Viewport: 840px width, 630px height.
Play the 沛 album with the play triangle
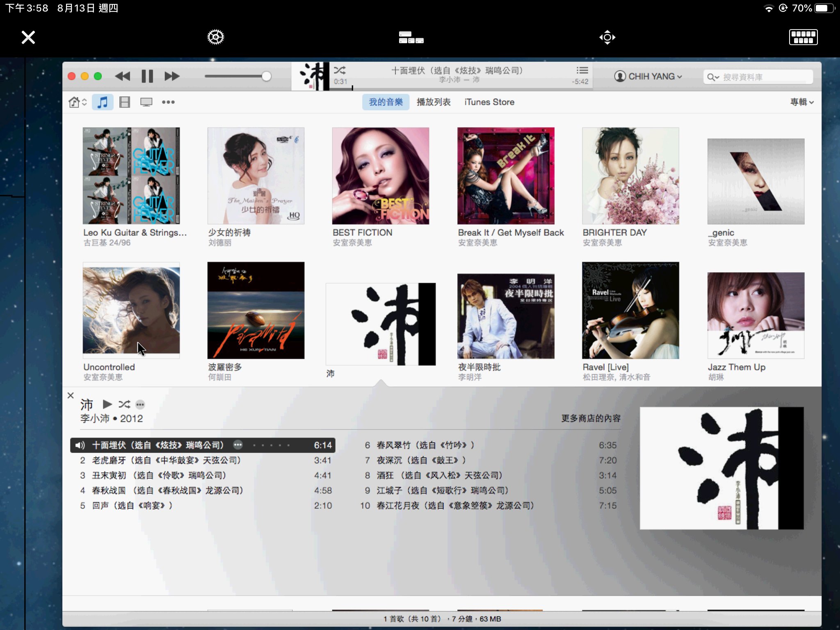coord(107,404)
